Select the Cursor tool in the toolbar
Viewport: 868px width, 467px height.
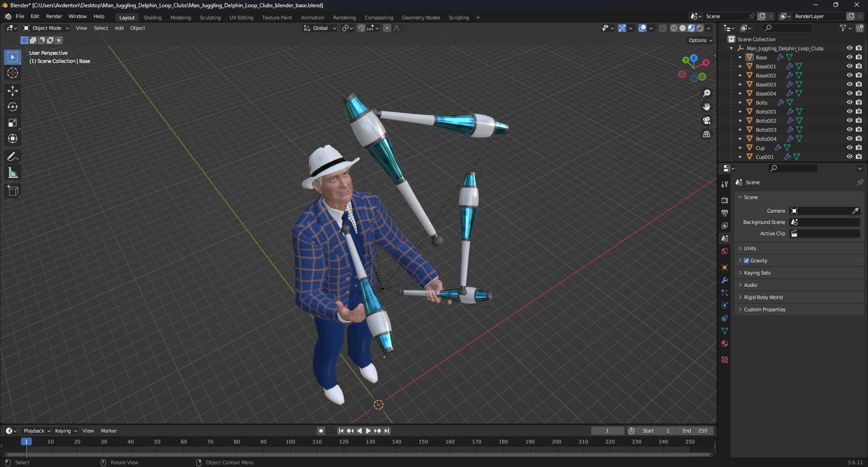[13, 73]
